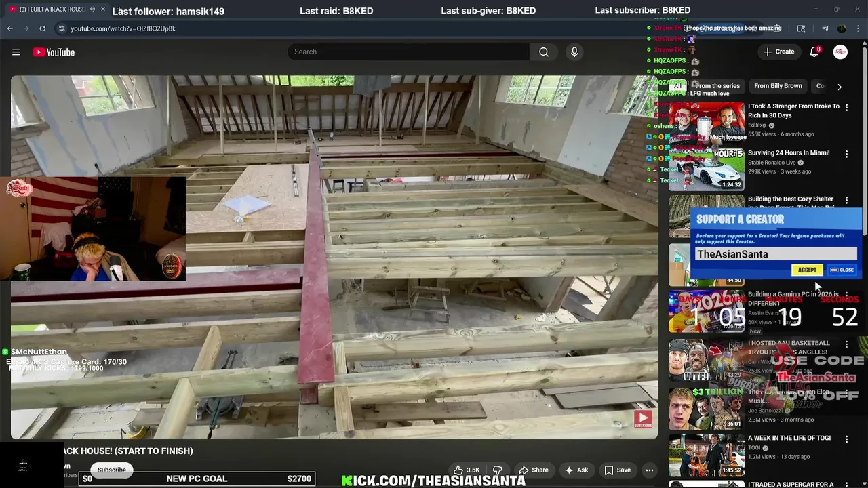This screenshot has height=488, width=868.
Task: Open more options for 'Building a Gaming PC' video
Action: pyautogui.click(x=846, y=296)
